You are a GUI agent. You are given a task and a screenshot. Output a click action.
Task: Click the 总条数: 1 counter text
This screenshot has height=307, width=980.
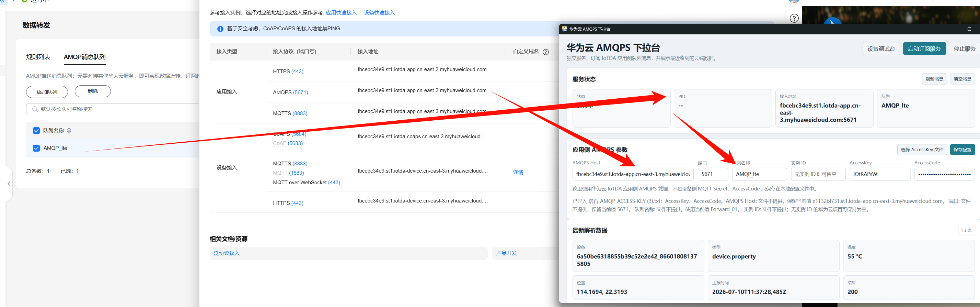(38, 172)
